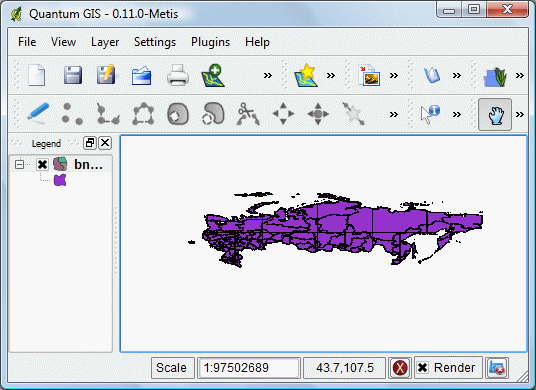Click the Print Composer printer icon
The width and height of the screenshot is (536, 390).
(x=178, y=75)
